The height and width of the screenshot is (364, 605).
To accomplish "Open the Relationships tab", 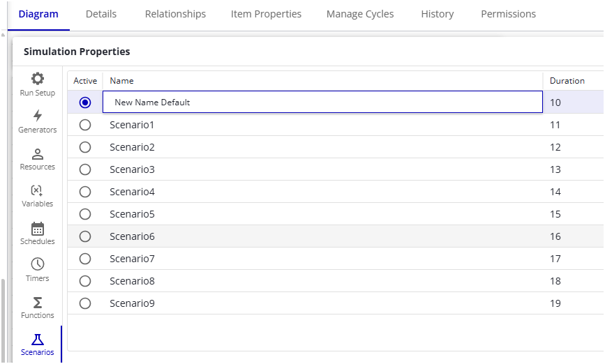I will tap(175, 14).
